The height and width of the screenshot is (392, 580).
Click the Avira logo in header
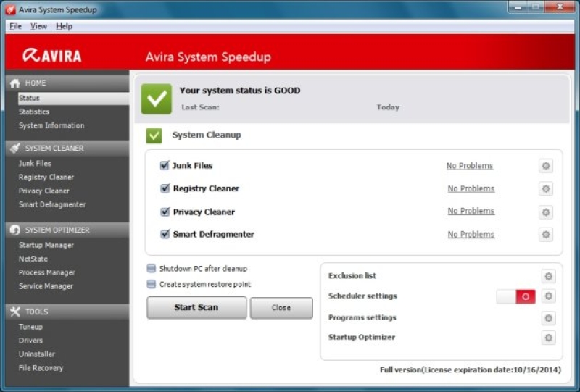pyautogui.click(x=51, y=56)
